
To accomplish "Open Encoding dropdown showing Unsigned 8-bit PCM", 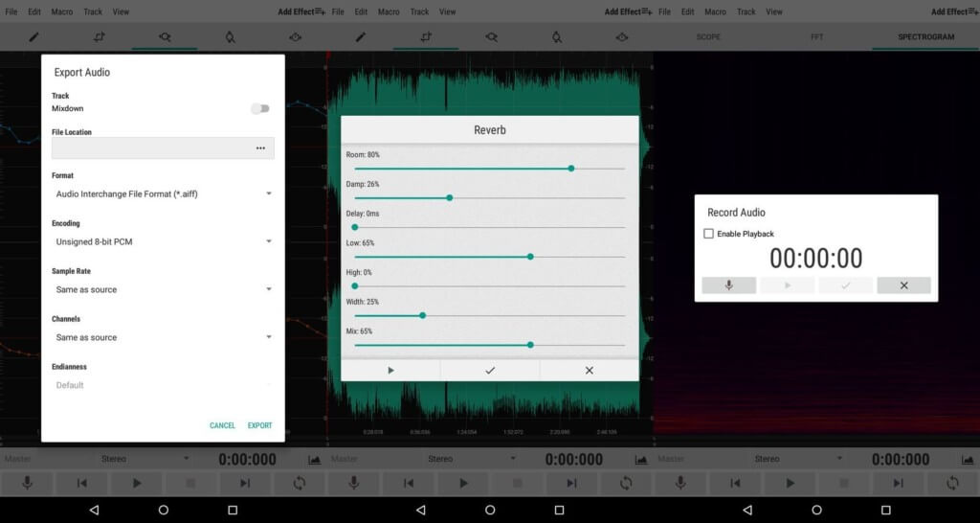I will tap(163, 241).
